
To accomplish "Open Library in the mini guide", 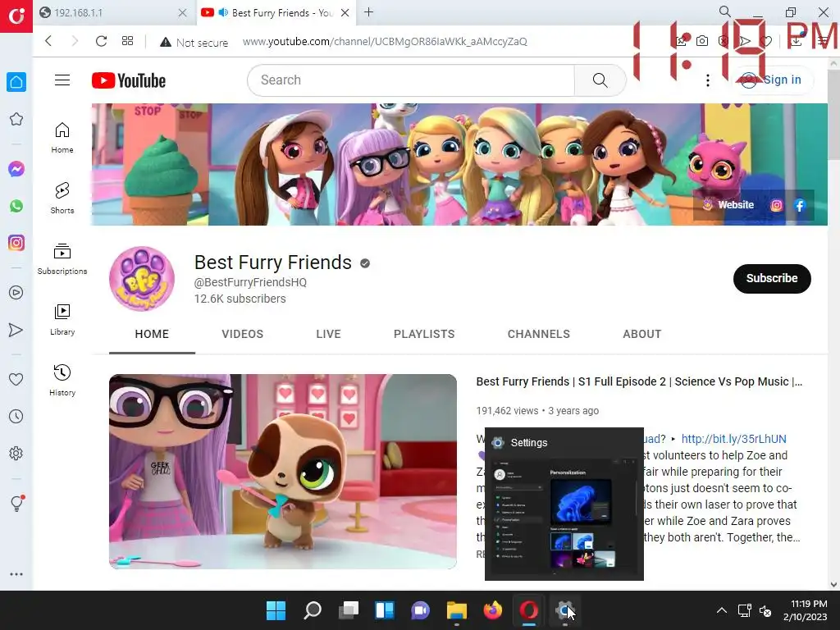I will (62, 320).
